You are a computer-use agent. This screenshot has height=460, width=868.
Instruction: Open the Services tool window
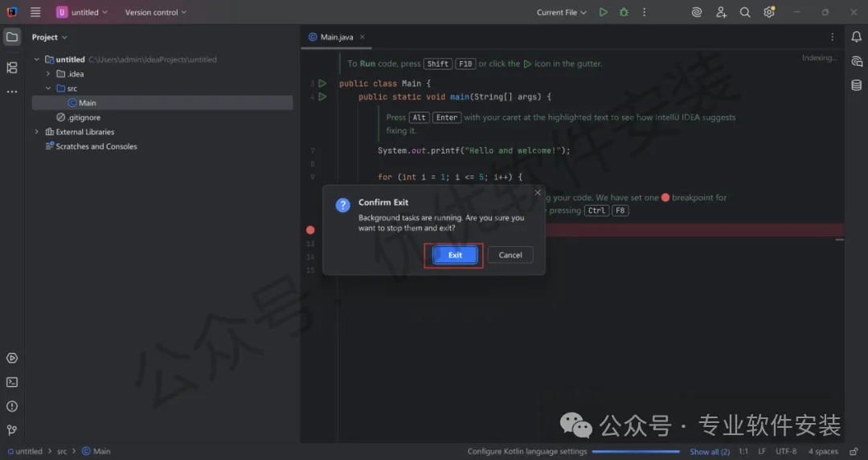(11, 358)
